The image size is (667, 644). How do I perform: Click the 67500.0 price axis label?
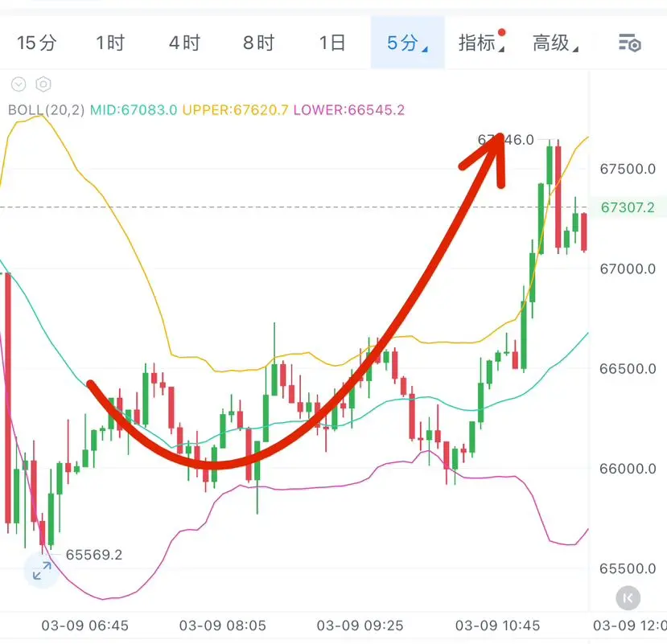[628, 169]
